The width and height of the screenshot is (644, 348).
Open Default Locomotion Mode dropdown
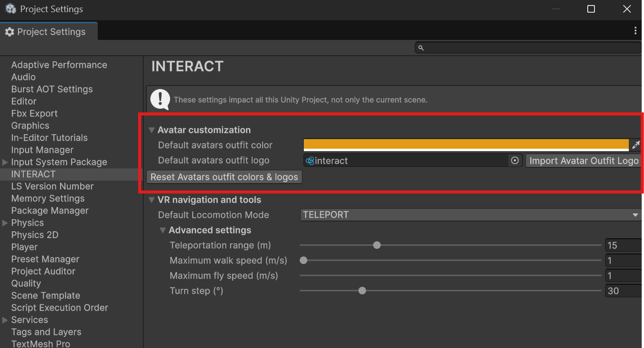pyautogui.click(x=470, y=215)
